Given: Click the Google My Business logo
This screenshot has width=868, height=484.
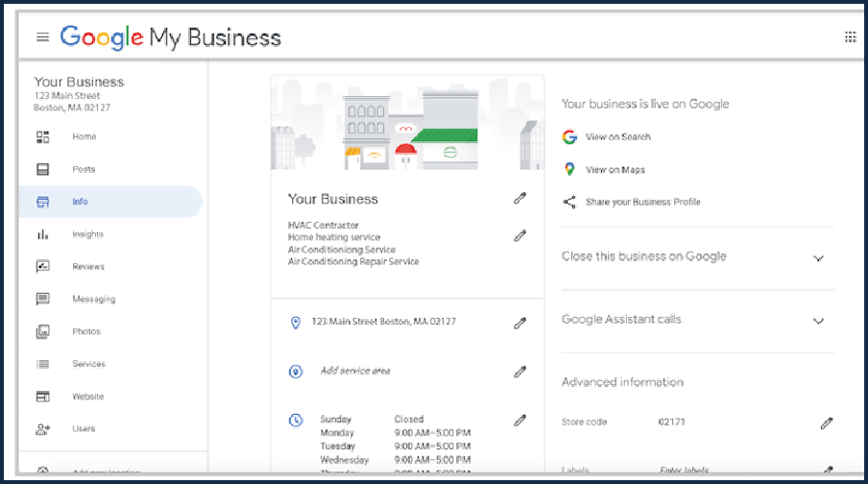Looking at the screenshot, I should [171, 37].
